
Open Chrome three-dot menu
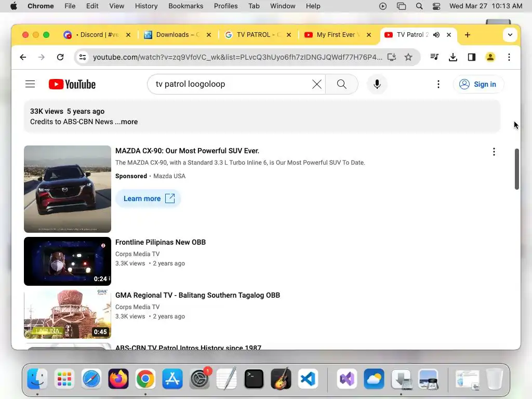click(509, 57)
